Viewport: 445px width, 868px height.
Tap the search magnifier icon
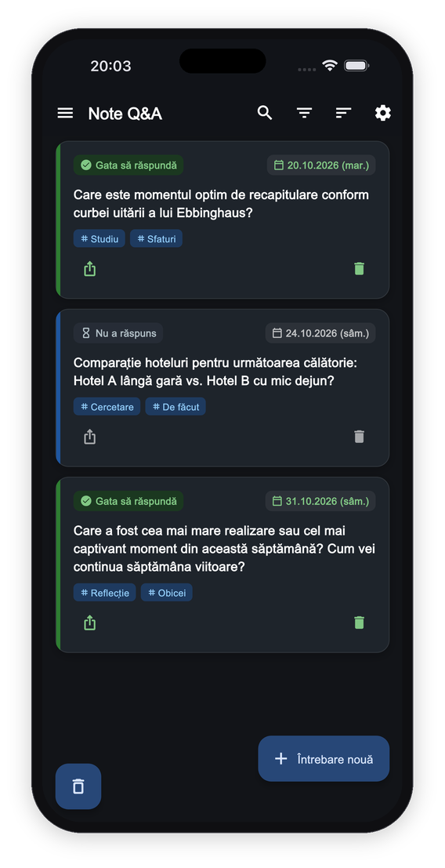(265, 113)
